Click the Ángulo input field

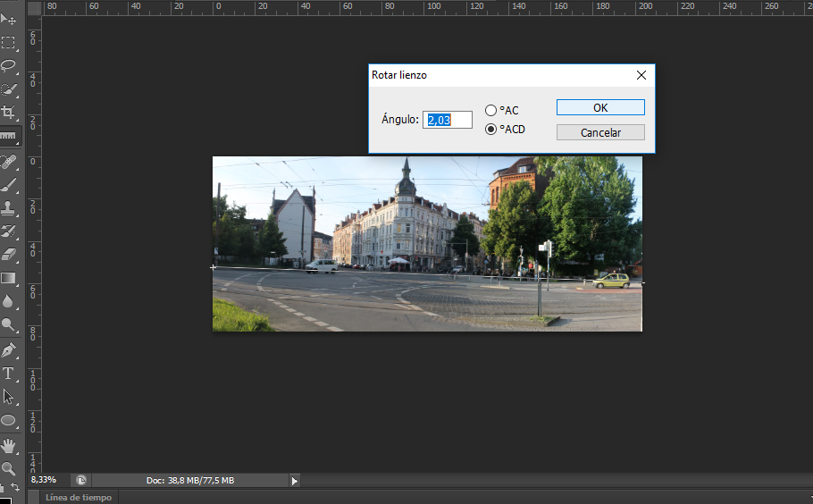coord(448,120)
